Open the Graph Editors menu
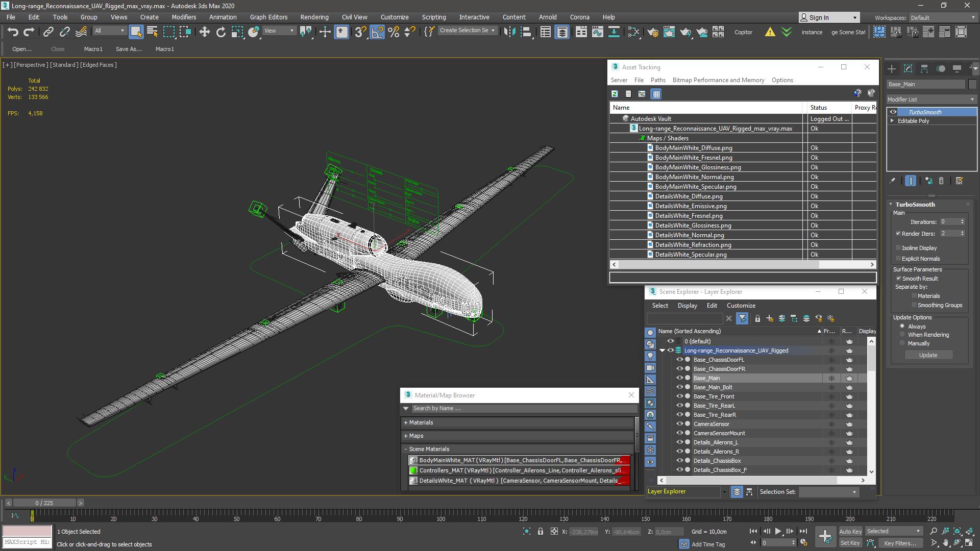980x551 pixels. [268, 17]
